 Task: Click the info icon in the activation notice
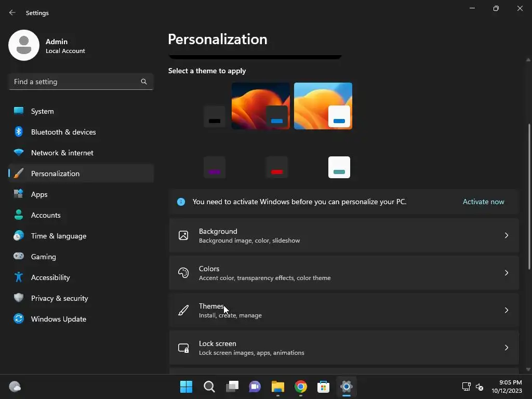[181, 202]
